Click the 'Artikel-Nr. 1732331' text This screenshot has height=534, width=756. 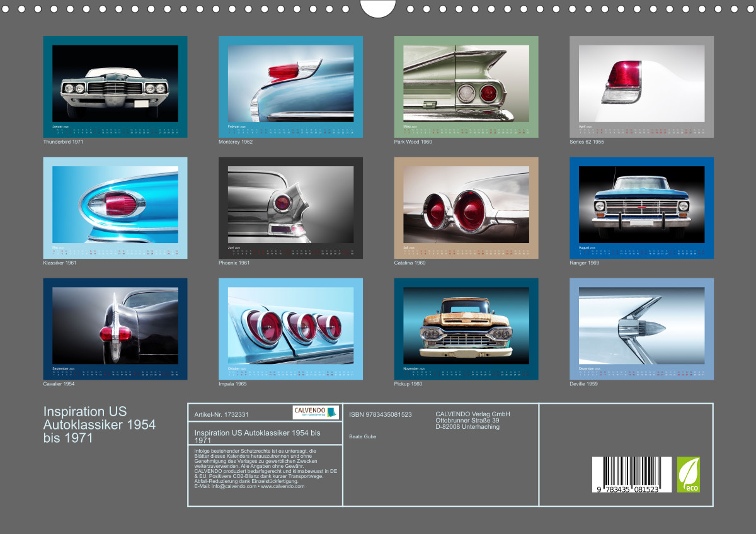[222, 414]
